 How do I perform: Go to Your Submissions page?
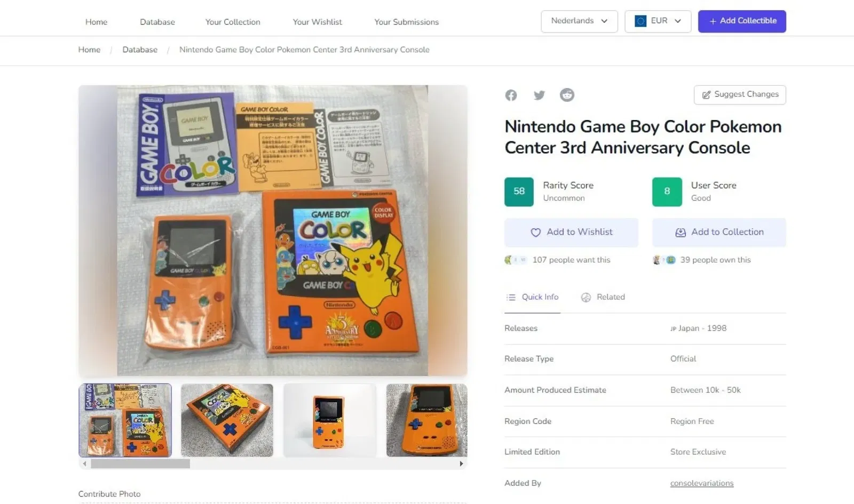[407, 22]
